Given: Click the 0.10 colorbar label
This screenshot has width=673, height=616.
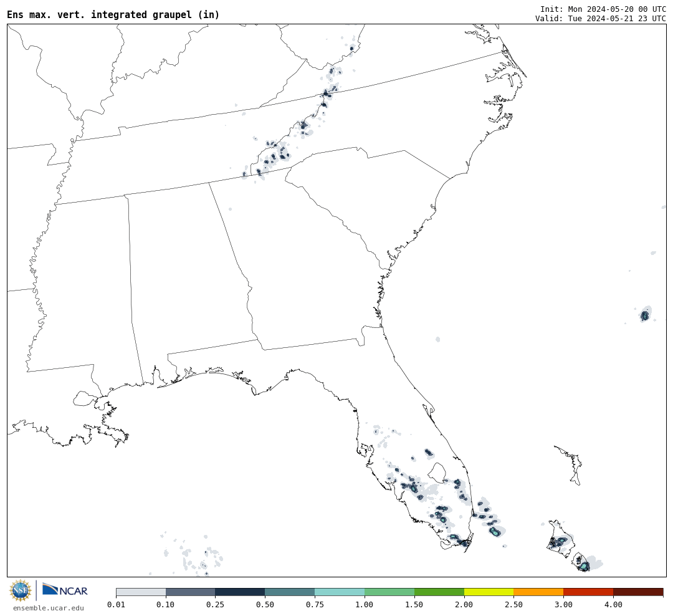Looking at the screenshot, I should [166, 605].
